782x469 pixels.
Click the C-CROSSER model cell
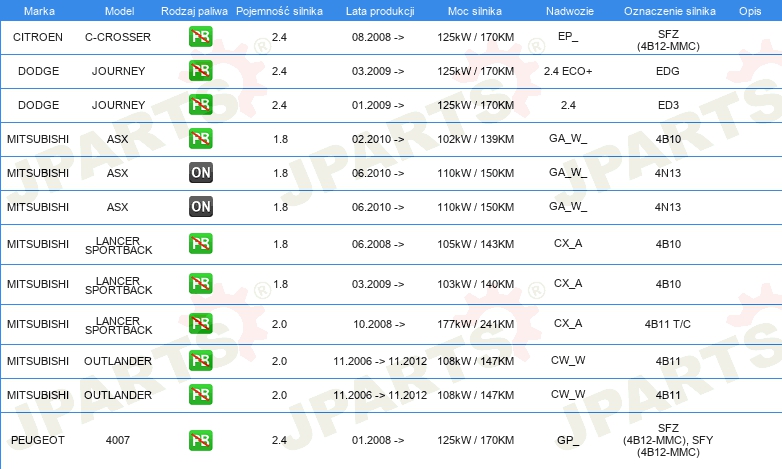click(118, 37)
